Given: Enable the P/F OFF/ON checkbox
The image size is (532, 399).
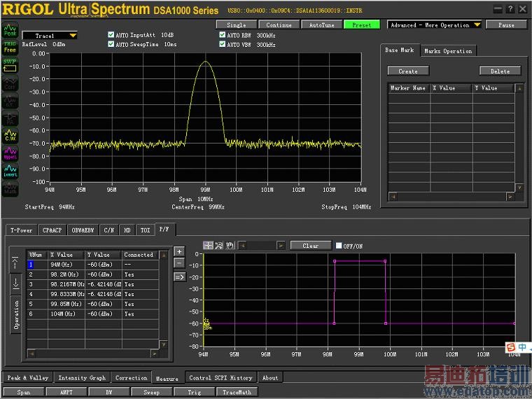Looking at the screenshot, I should (339, 246).
